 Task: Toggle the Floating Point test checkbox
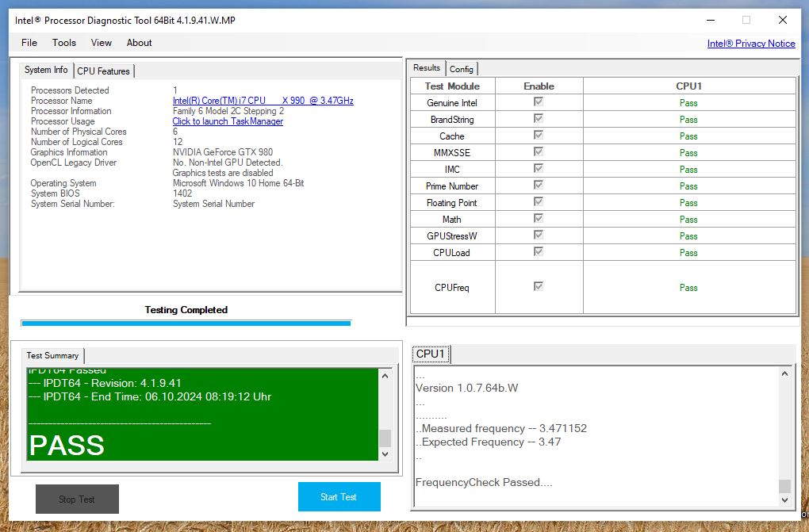coord(538,201)
